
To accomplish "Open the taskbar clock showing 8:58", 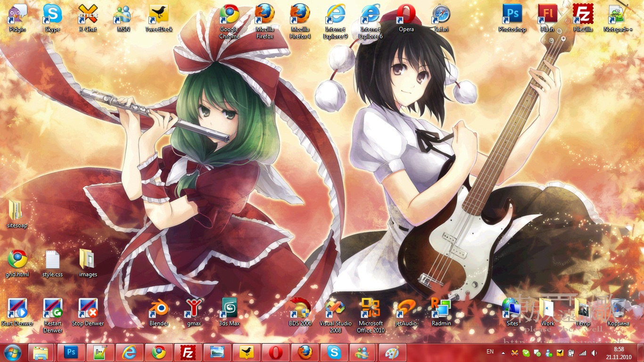I will [619, 353].
